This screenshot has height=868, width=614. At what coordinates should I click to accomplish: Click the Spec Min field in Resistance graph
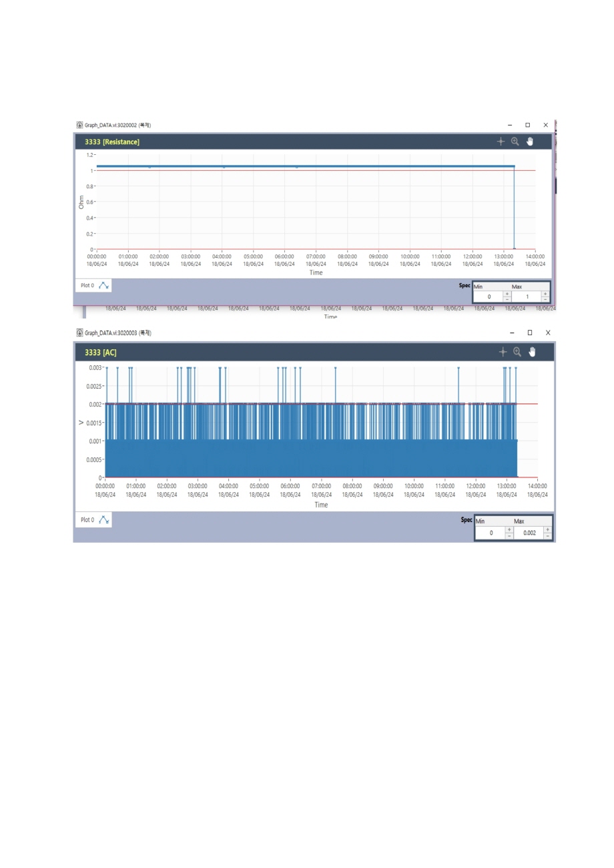point(489,296)
